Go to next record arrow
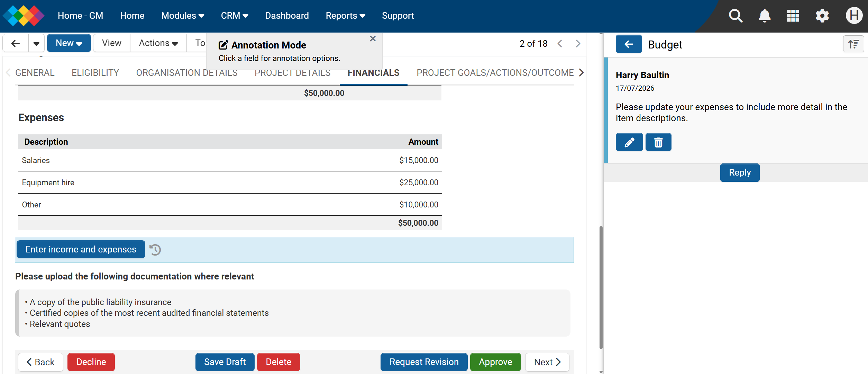Image resolution: width=868 pixels, height=374 pixels. point(578,44)
